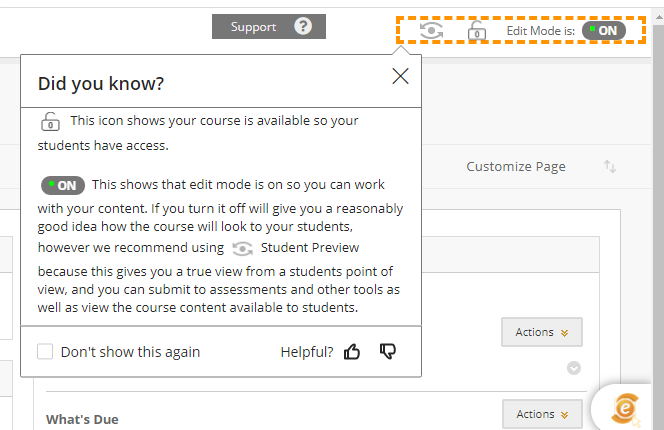The width and height of the screenshot is (664, 430).
Task: Click the reorder up/down arrows icon
Action: (609, 167)
